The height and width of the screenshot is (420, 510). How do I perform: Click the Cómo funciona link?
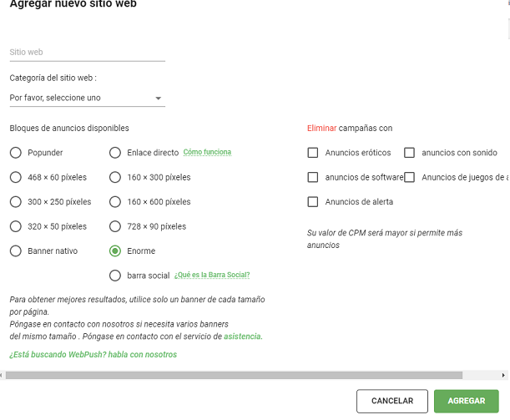pos(207,152)
